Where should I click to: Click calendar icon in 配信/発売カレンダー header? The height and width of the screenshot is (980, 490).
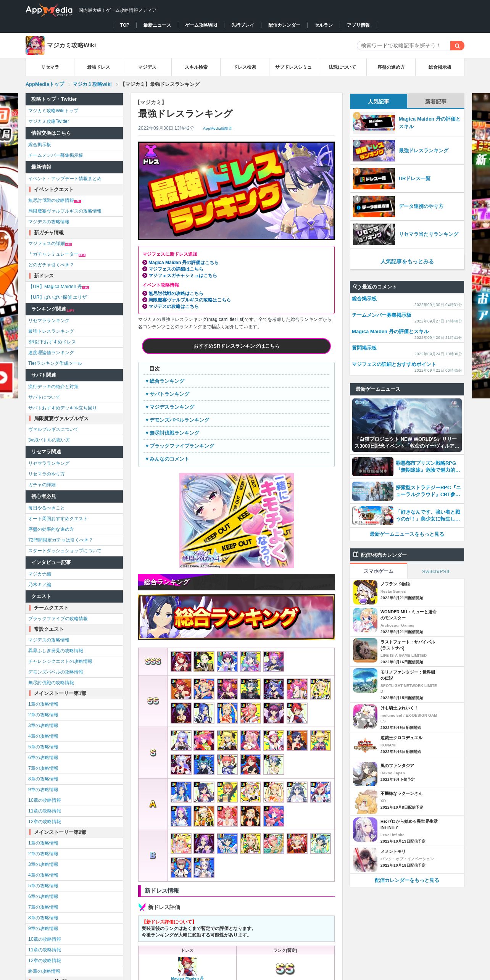[x=356, y=554]
